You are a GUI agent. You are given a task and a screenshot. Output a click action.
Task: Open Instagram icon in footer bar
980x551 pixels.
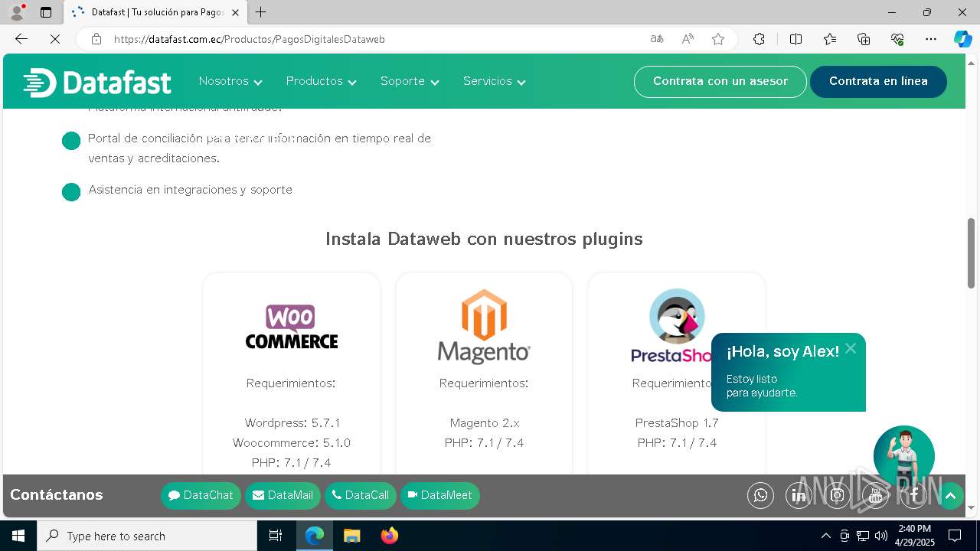(x=837, y=496)
